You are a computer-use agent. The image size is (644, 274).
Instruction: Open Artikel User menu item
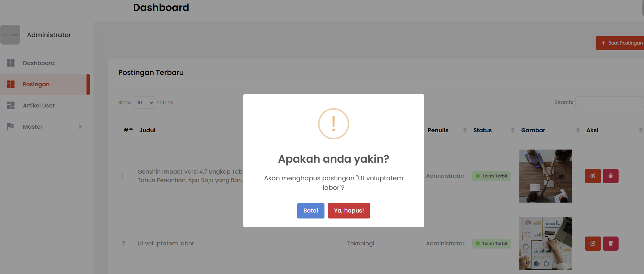(39, 105)
